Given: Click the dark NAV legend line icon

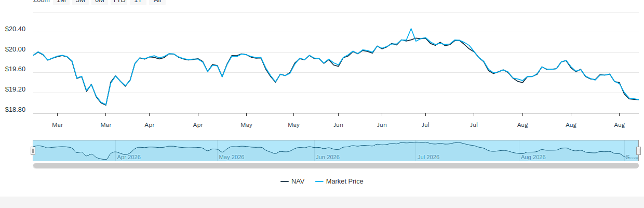Looking at the screenshot, I should 285,181.
